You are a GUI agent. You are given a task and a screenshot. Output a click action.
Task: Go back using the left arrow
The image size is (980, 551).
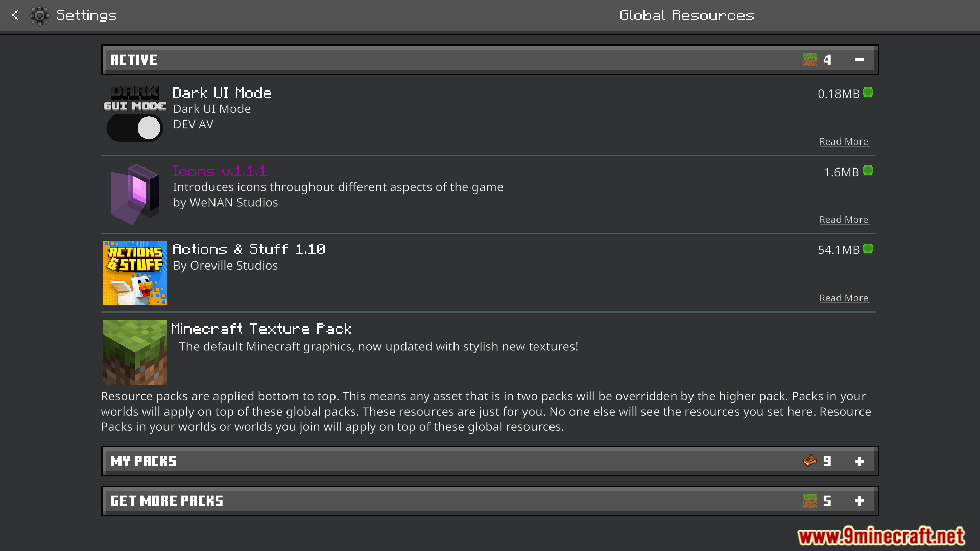click(x=16, y=15)
